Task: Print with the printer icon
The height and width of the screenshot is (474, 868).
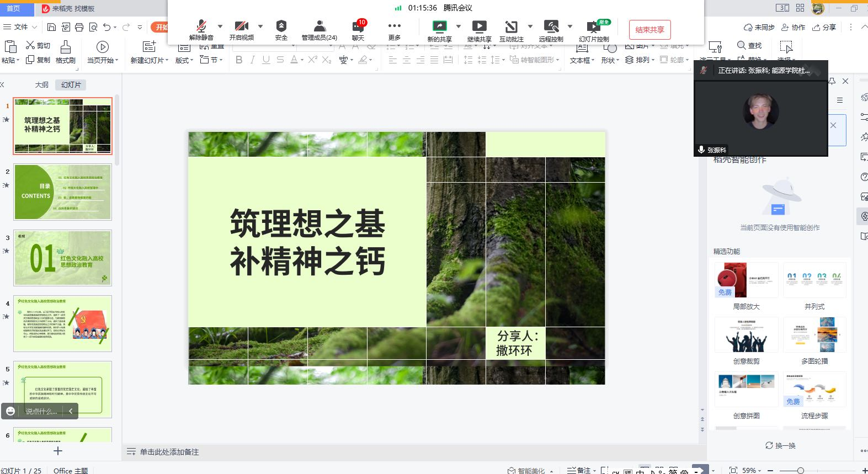Action: pyautogui.click(x=79, y=26)
